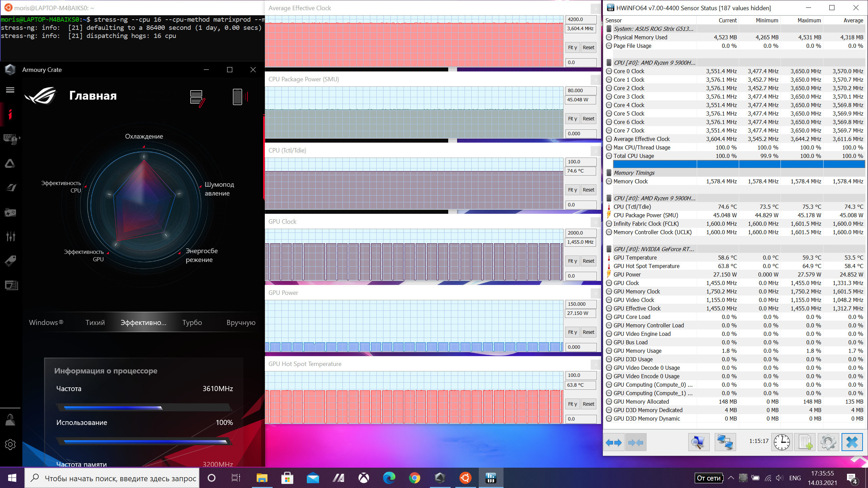
Task: Show hidden tray icons chevron
Action: [731, 478]
